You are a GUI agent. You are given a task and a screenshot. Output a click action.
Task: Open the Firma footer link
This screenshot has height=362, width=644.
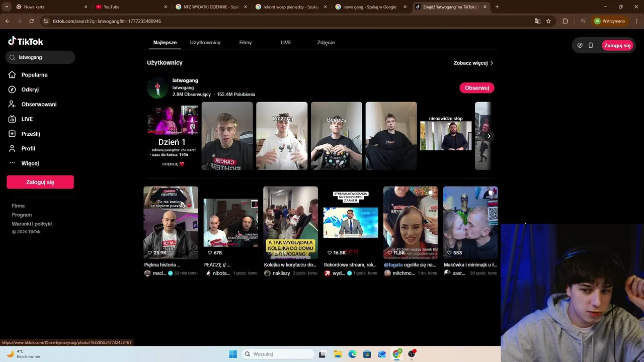(x=18, y=206)
